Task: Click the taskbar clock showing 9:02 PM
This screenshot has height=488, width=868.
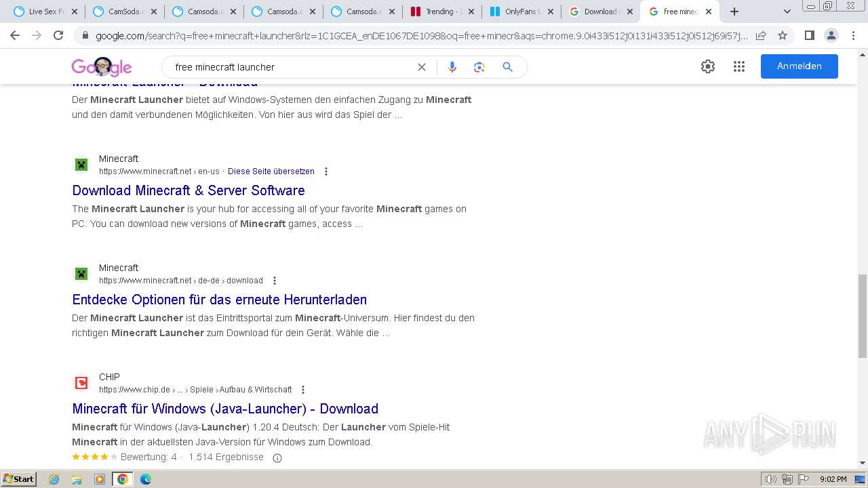Action: [x=833, y=479]
